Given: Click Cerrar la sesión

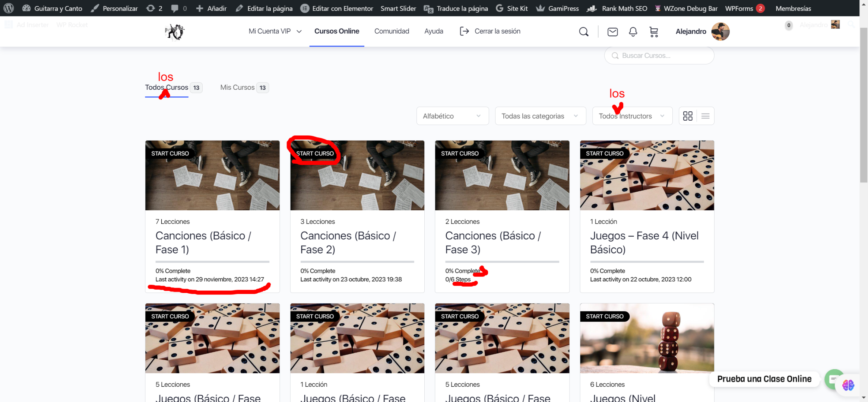Looking at the screenshot, I should (x=490, y=31).
